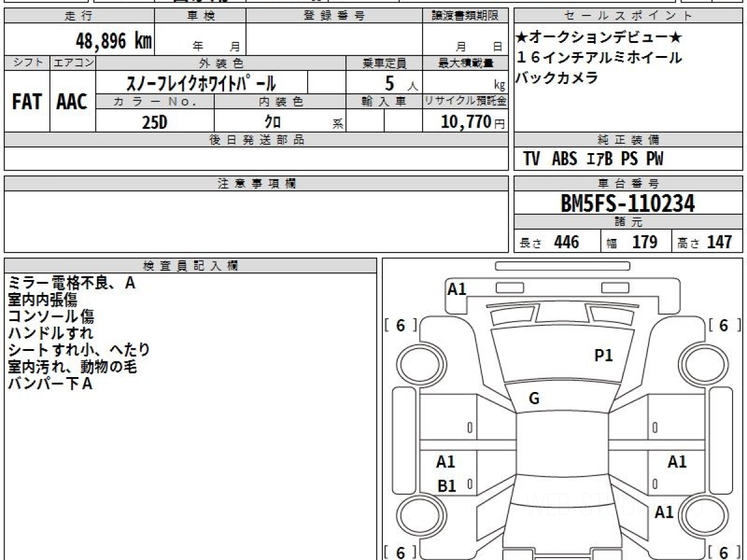747x560 pixels.
Task: Click the エアコン header cell
Action: click(x=73, y=63)
